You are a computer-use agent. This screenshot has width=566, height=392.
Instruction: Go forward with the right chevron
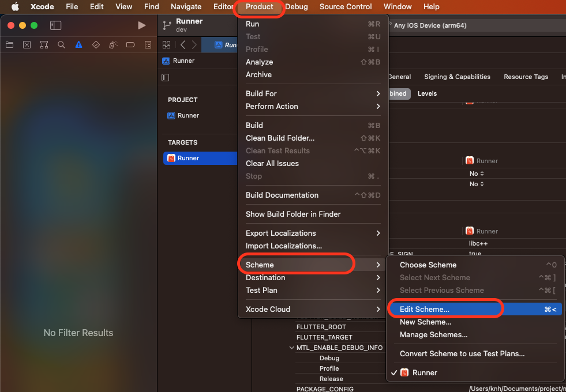click(x=194, y=45)
